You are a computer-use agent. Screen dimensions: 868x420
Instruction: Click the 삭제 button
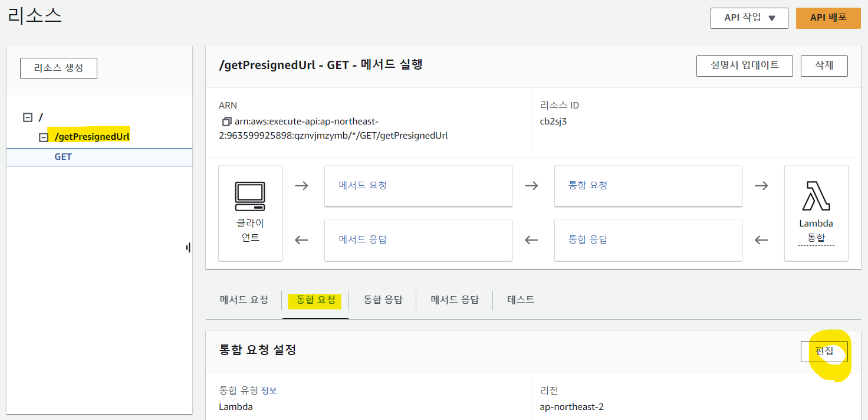pyautogui.click(x=824, y=65)
